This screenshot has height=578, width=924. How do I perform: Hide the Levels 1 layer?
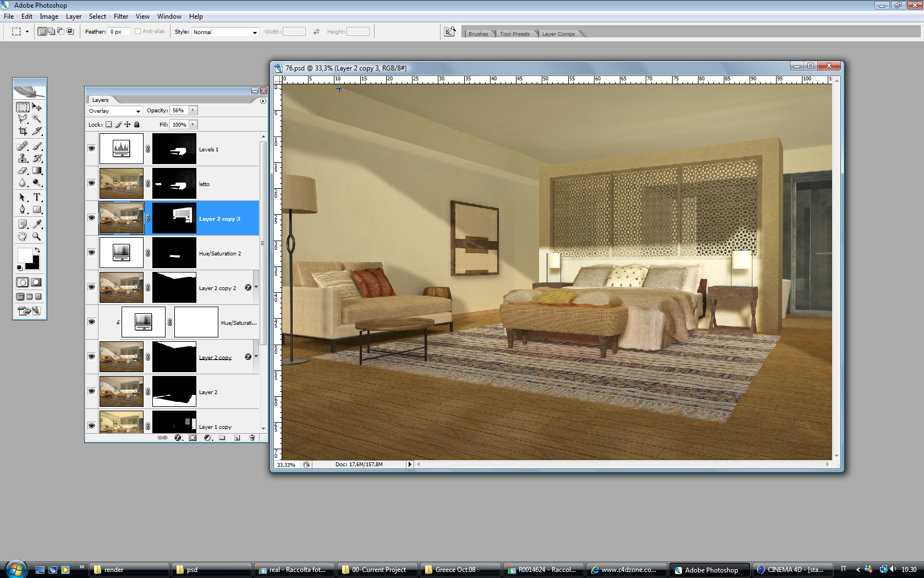(x=92, y=149)
